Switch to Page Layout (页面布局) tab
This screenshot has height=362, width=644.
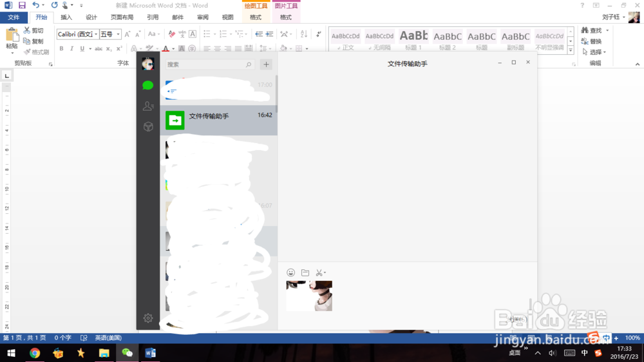pos(122,17)
